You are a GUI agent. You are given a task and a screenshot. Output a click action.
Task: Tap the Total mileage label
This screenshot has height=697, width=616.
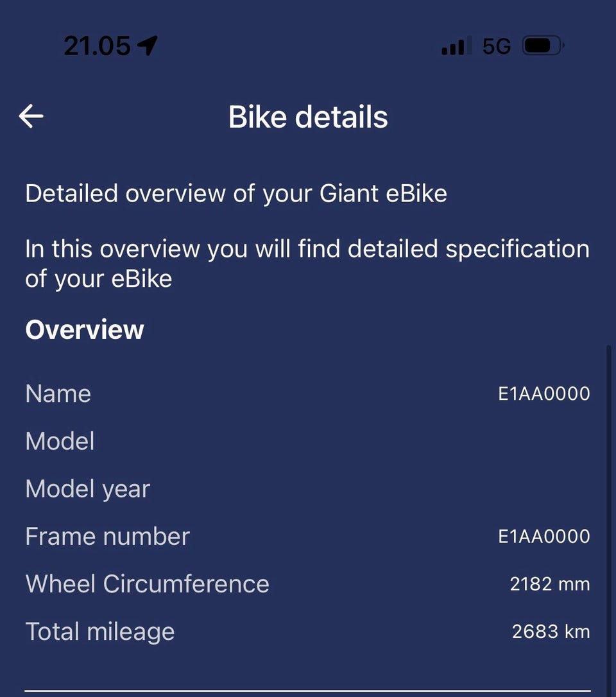pos(99,632)
